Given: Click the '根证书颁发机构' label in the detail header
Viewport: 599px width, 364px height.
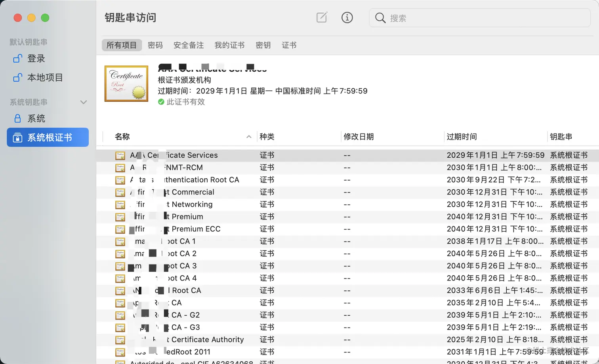Looking at the screenshot, I should (185, 80).
